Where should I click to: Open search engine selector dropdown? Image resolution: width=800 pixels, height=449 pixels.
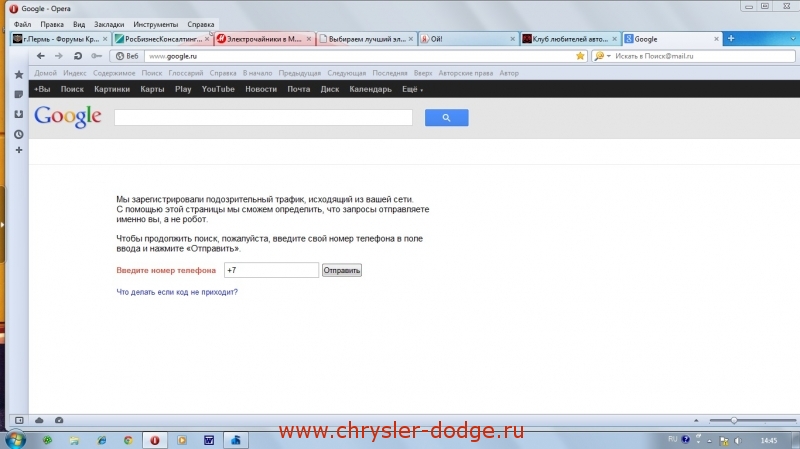[x=603, y=56]
